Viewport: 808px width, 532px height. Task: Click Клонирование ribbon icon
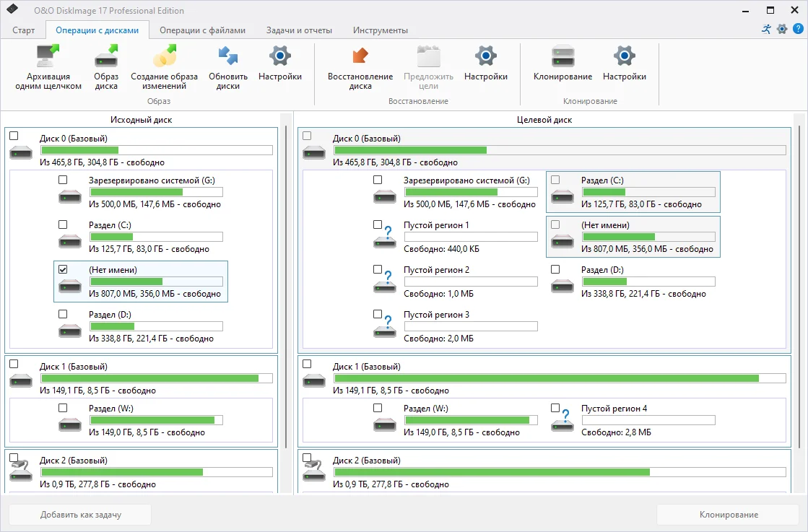[562, 56]
